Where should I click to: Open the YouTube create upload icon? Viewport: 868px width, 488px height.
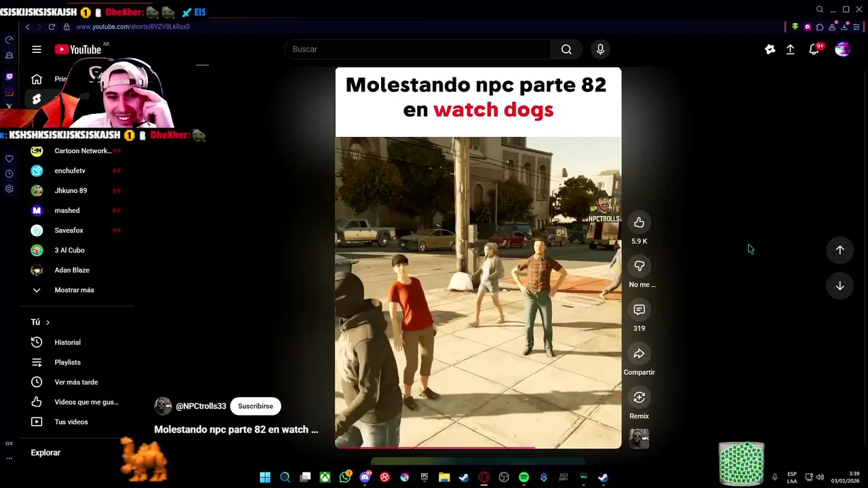coord(790,49)
